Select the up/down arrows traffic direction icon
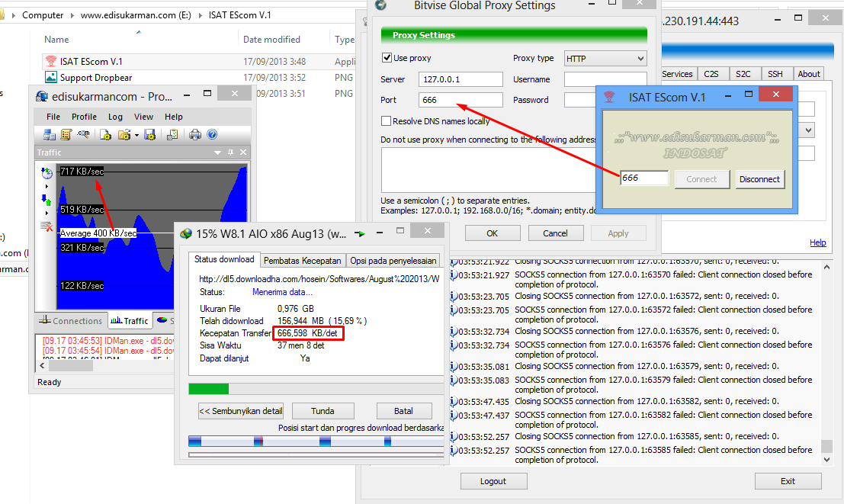The image size is (844, 504). (x=47, y=201)
